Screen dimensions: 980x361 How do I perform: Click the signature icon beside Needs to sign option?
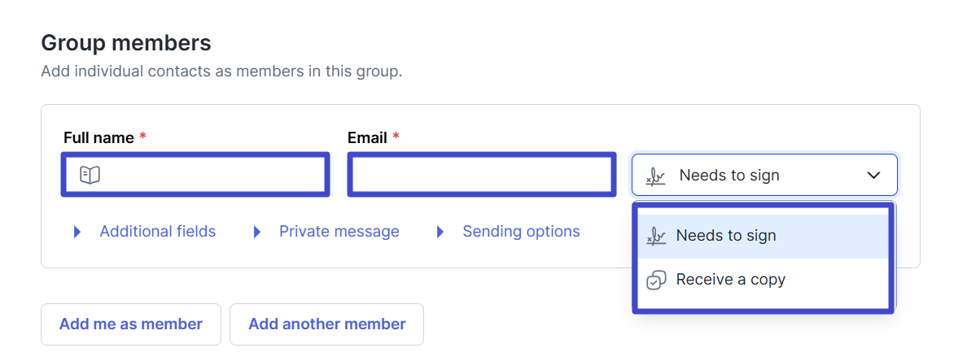pyautogui.click(x=656, y=236)
